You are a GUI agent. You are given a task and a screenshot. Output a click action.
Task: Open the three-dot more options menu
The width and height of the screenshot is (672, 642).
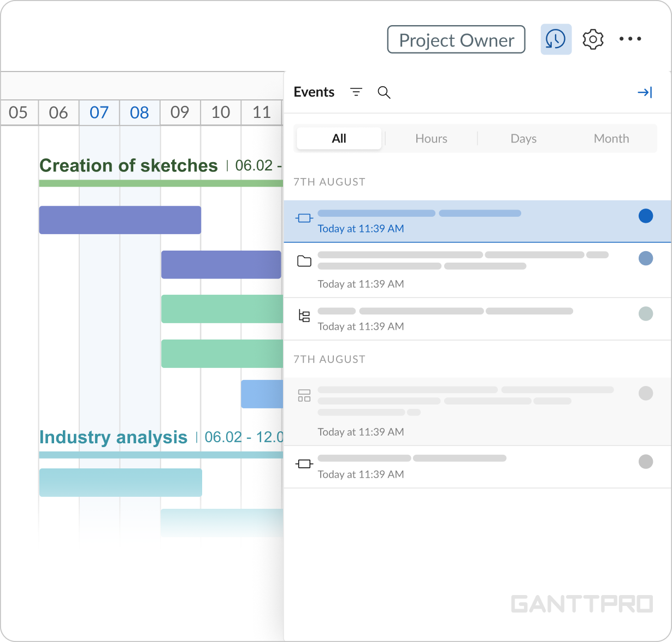[630, 39]
